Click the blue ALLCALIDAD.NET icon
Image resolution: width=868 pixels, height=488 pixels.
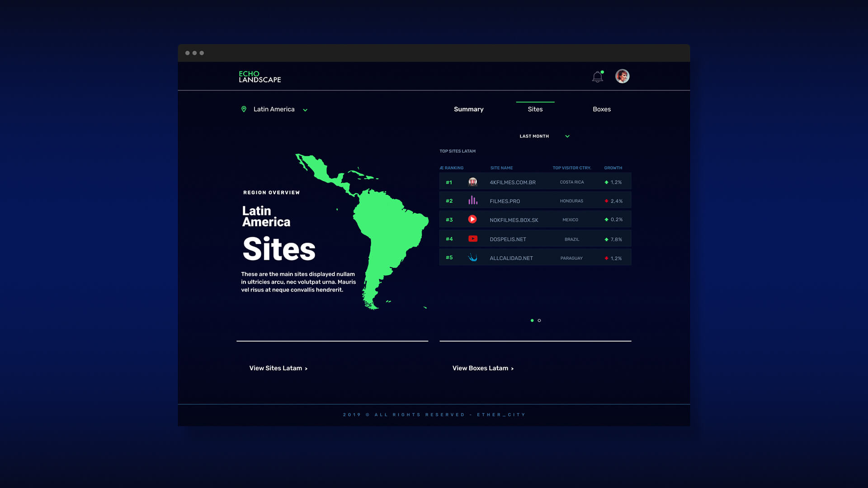pyautogui.click(x=472, y=258)
